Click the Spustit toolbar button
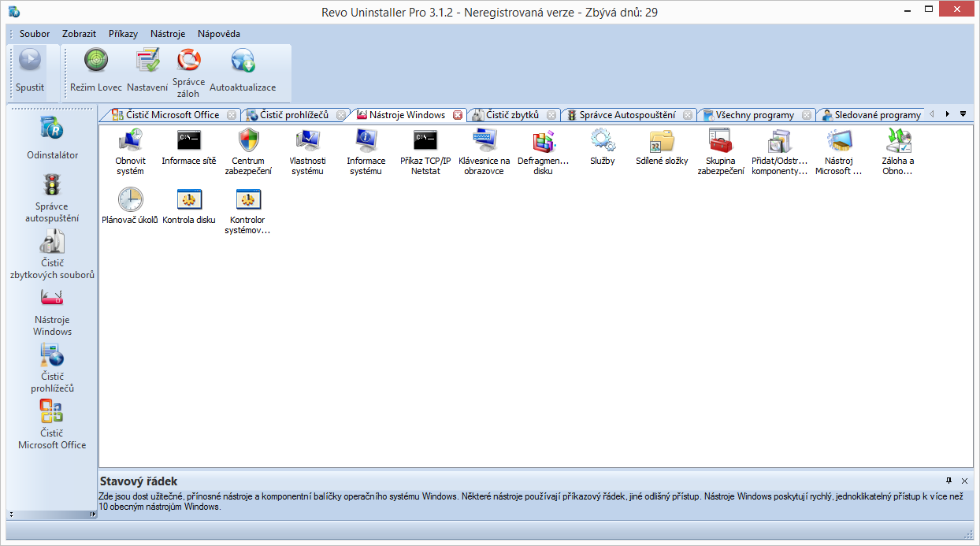The height and width of the screenshot is (546, 980). click(30, 72)
